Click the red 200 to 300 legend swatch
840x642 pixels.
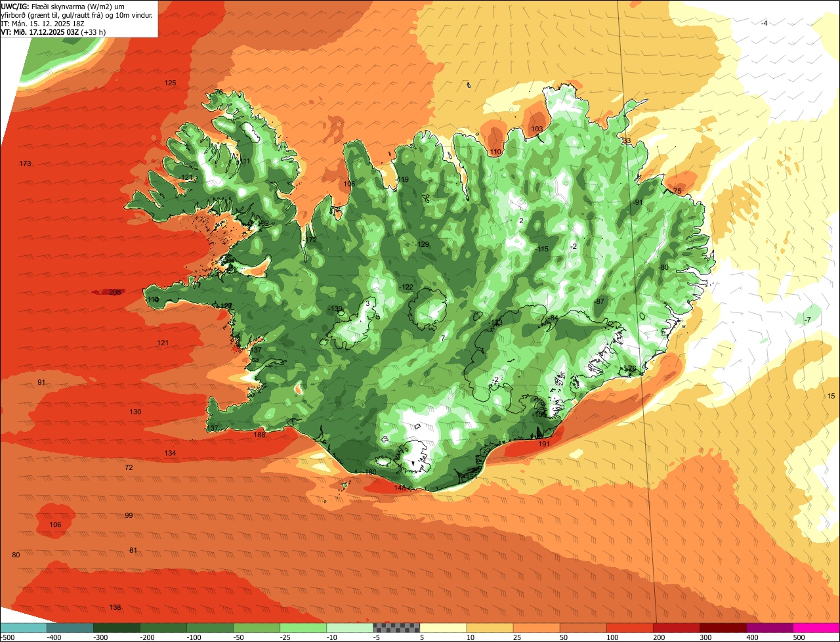(676, 628)
